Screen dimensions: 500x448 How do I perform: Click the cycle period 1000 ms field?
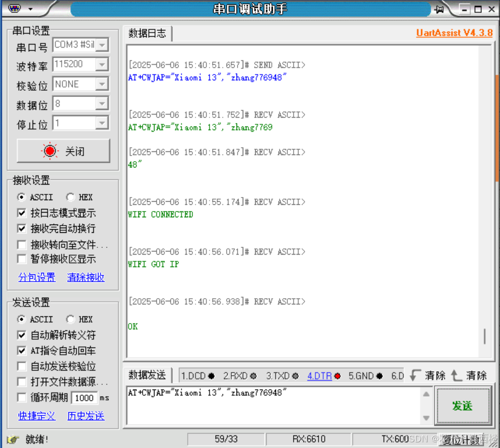coord(84,398)
